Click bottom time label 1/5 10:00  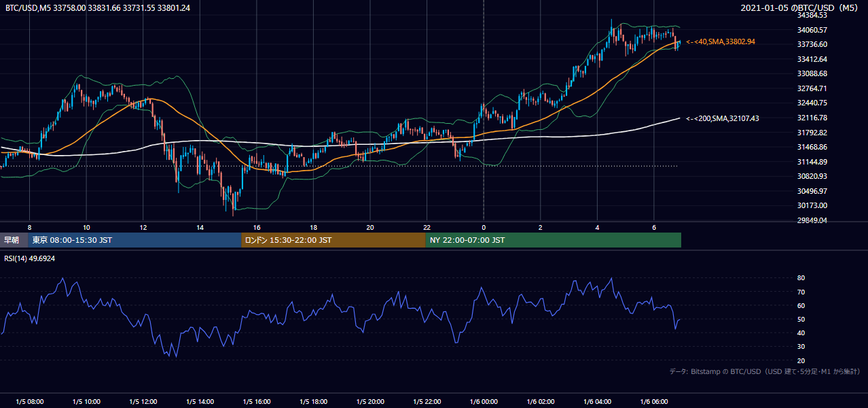click(86, 402)
